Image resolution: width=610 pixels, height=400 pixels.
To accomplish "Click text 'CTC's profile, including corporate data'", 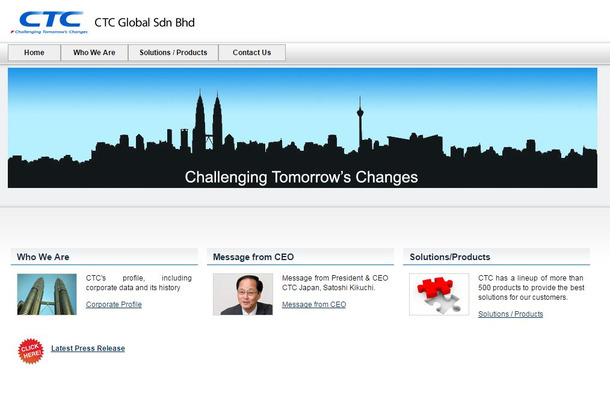I will [139, 283].
